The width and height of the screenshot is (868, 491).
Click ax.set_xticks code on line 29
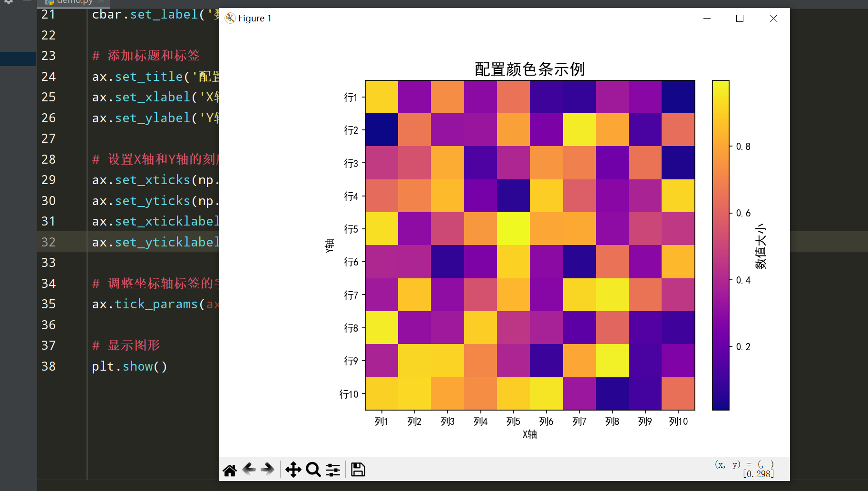click(156, 180)
